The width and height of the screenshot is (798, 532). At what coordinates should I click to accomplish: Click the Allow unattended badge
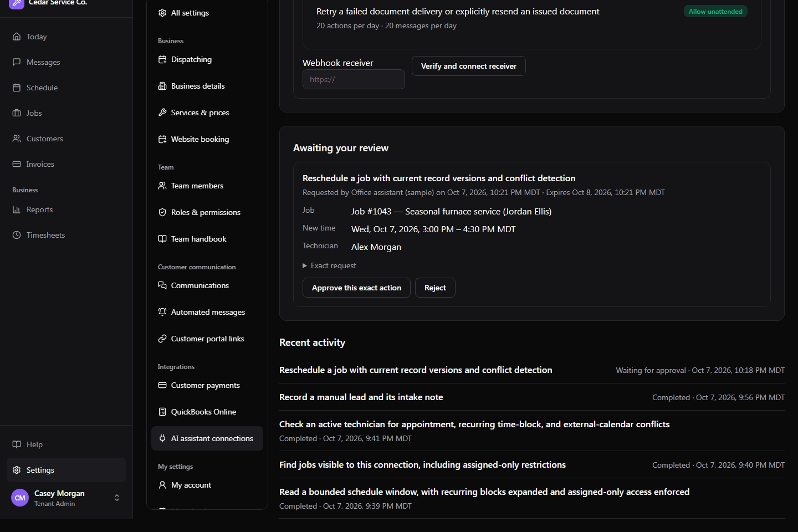(x=715, y=11)
